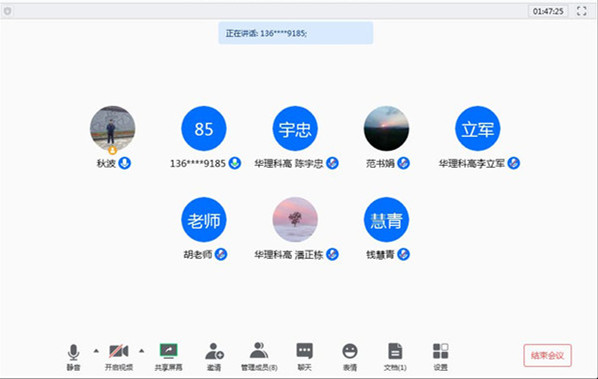Click muted mic icon beside 范书娟
Viewport: 598px width, 379px height.
403,163
